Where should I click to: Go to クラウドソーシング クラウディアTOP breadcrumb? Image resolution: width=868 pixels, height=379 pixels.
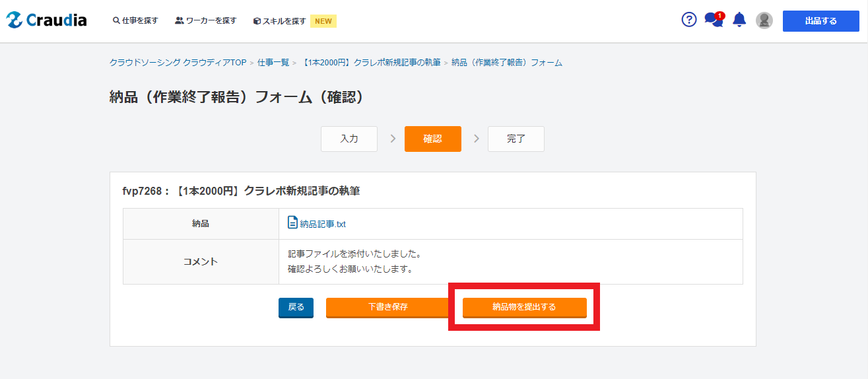pos(178,63)
